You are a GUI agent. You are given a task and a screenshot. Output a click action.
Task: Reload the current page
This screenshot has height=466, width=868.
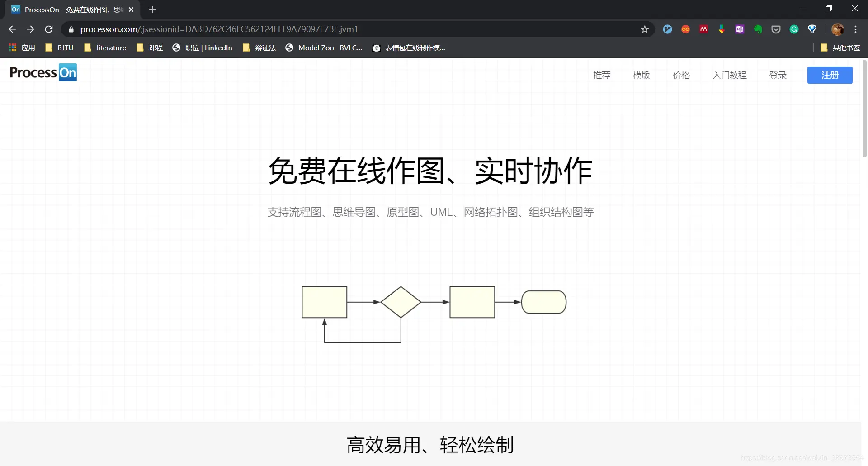pyautogui.click(x=48, y=29)
